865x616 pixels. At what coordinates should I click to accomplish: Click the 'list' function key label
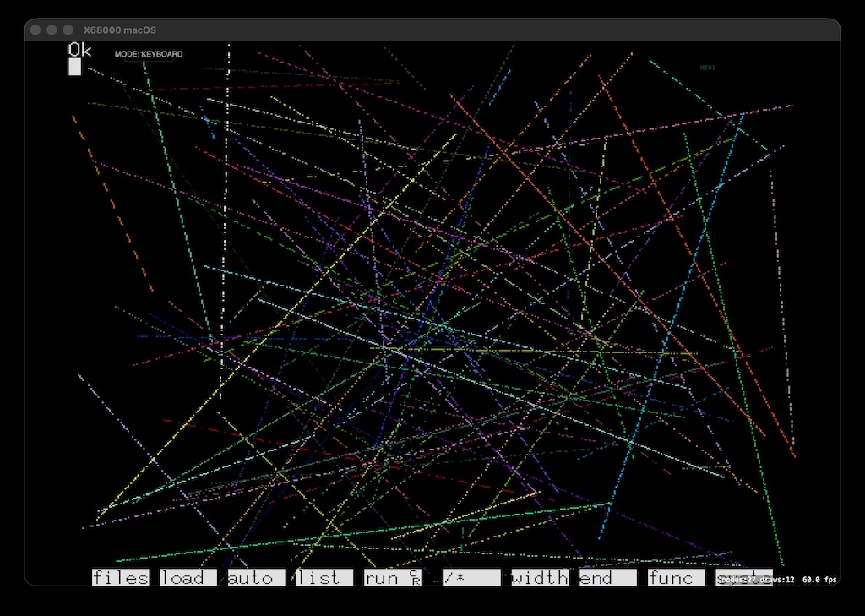[x=324, y=578]
